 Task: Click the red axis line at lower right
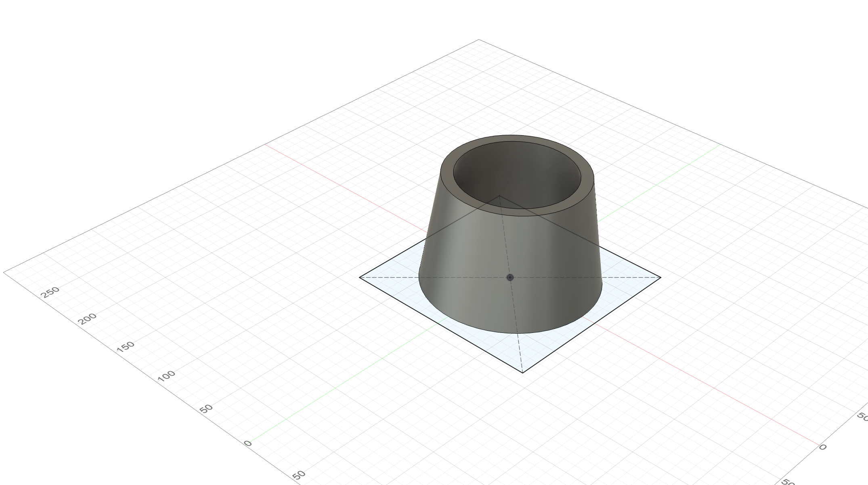(x=727, y=395)
